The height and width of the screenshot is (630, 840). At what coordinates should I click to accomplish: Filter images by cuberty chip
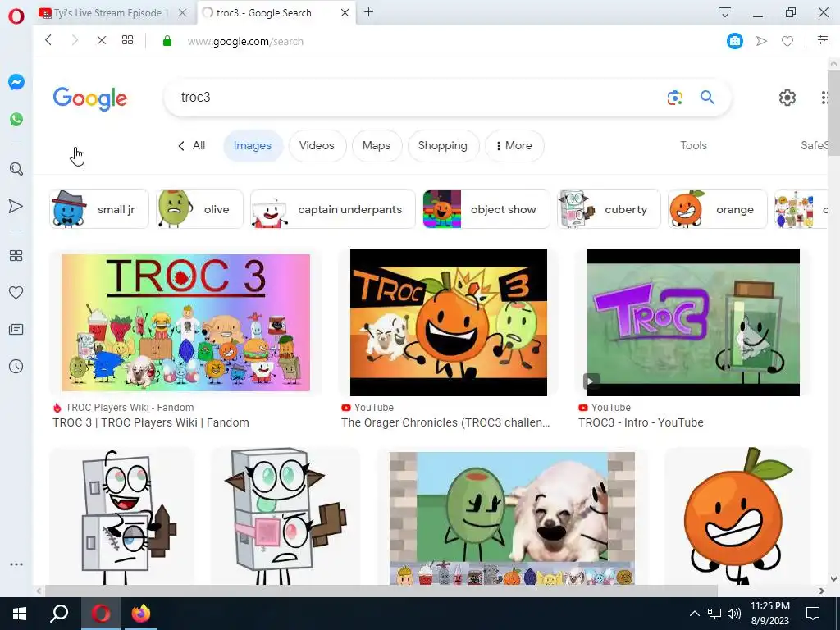pos(609,209)
